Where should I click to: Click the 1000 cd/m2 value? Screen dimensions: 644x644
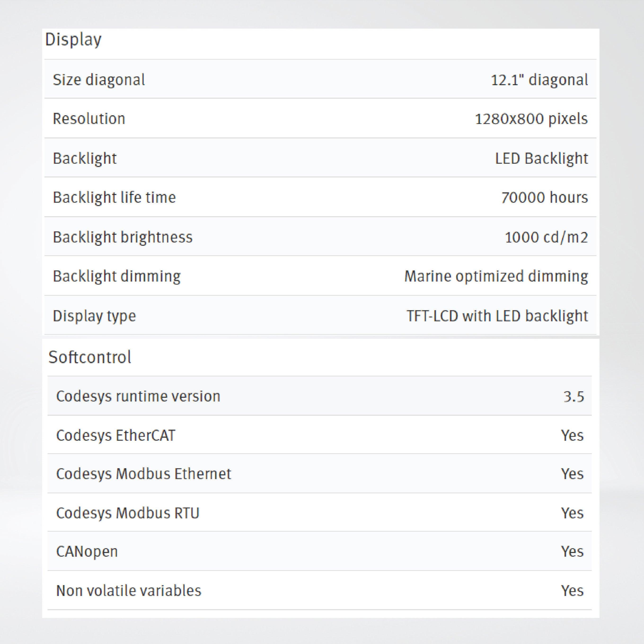point(546,237)
